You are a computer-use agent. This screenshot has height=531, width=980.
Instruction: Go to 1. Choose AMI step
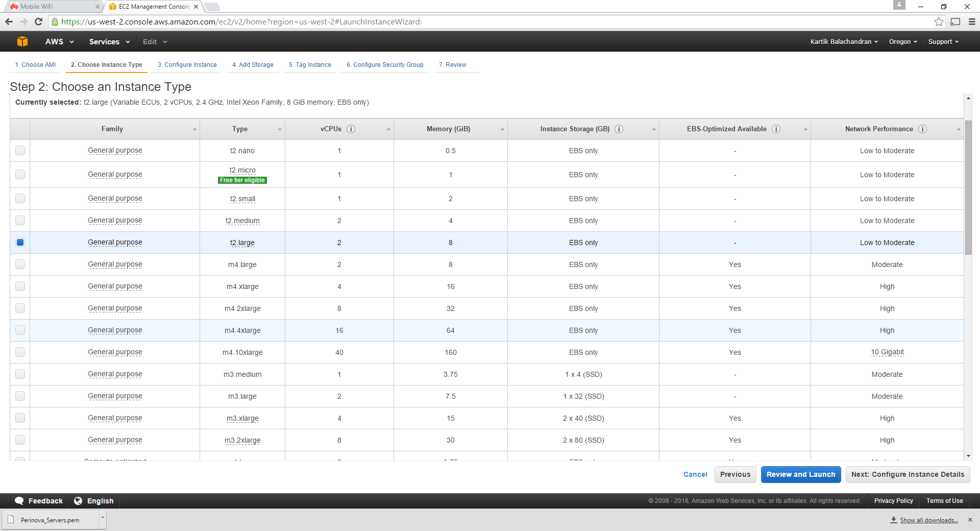35,65
